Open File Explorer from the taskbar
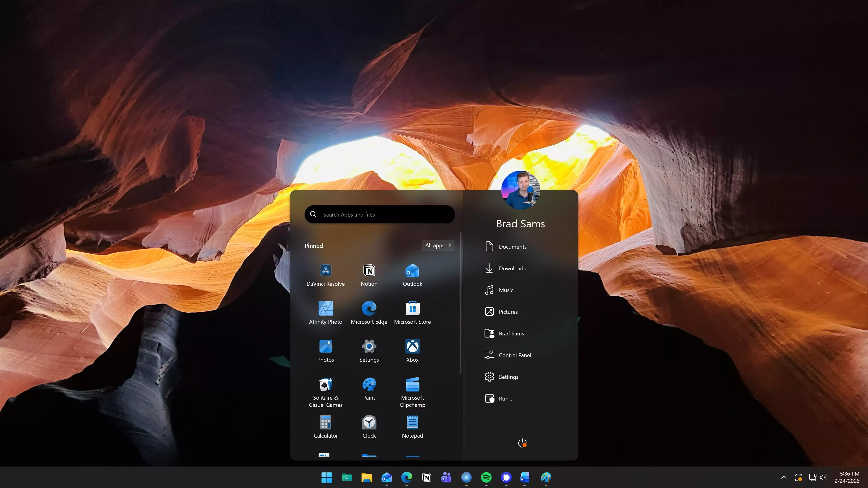Viewport: 868px width, 488px height. pos(367,477)
